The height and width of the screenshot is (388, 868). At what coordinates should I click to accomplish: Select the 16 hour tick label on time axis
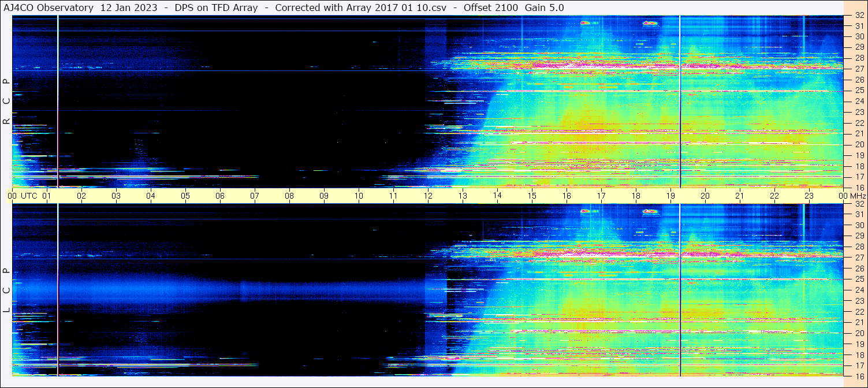tap(567, 196)
